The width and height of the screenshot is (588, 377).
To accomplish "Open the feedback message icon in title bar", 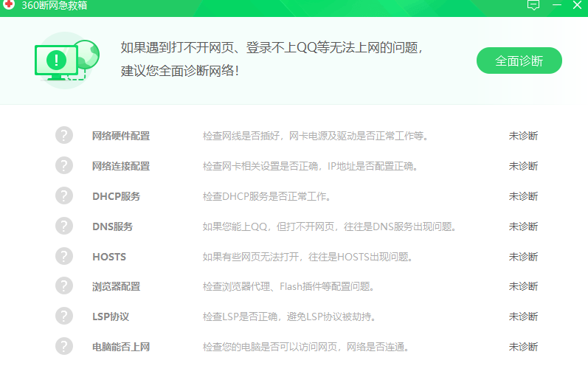I will pyautogui.click(x=533, y=5).
